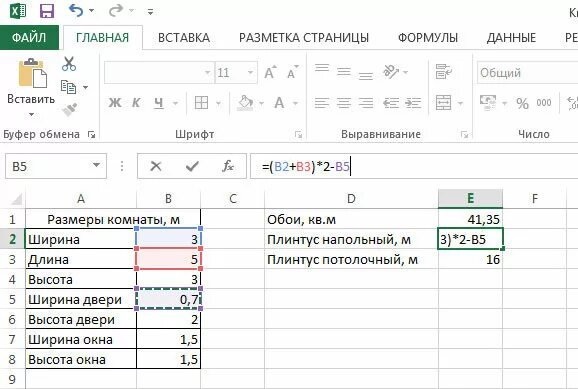Click Merge and Center icon
Screen dimensions: 578x389
443,103
